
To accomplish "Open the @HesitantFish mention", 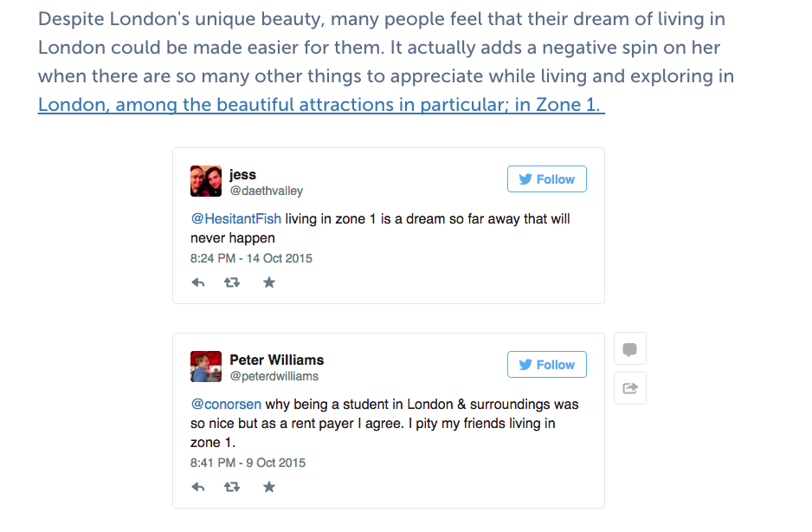I will point(235,219).
